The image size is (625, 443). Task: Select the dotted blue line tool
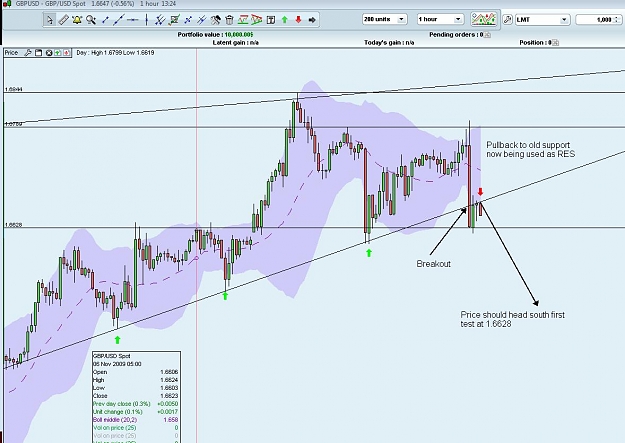188,20
